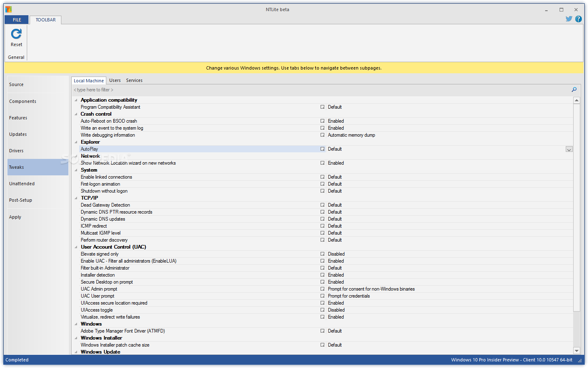Collapse the System group
The width and height of the screenshot is (588, 368).
coord(76,170)
